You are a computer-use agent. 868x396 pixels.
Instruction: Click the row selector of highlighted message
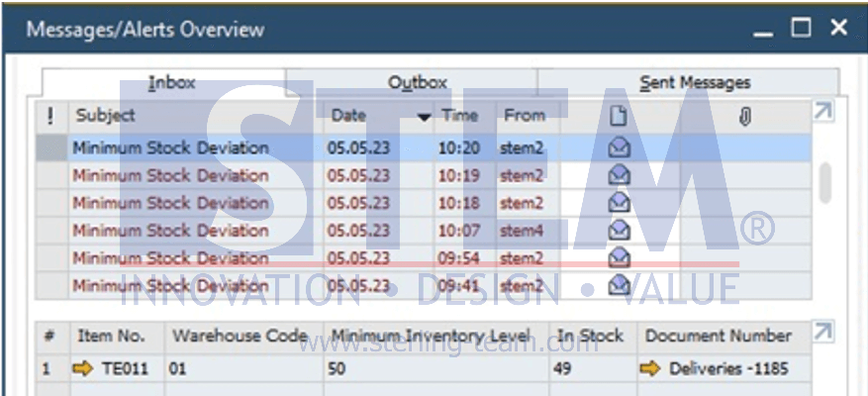pyautogui.click(x=52, y=148)
